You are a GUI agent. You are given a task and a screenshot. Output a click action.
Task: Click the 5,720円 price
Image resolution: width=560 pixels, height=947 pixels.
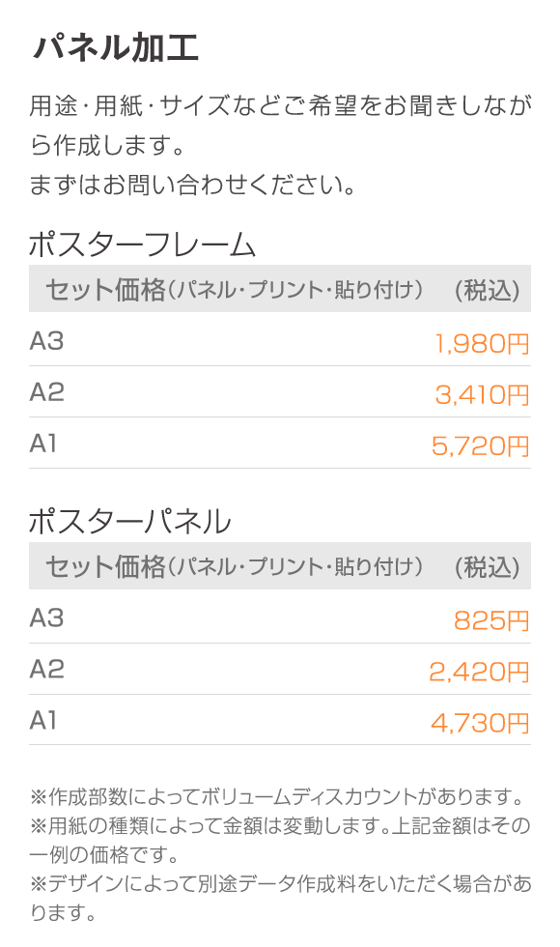pos(481,446)
